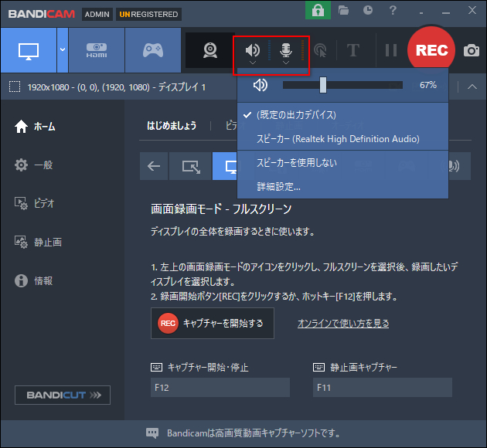Open the lock icon in title bar
The image size is (487, 448).
(318, 11)
